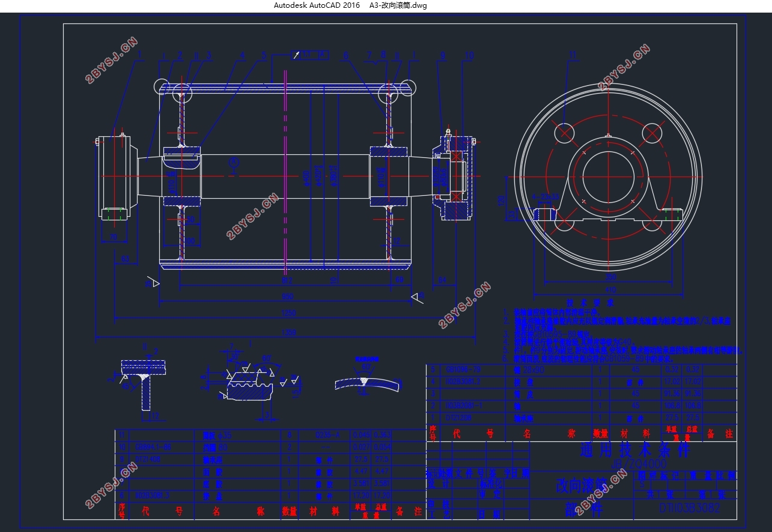Select the 410 dimension below end view
The height and width of the screenshot is (532, 772).
coord(610,290)
